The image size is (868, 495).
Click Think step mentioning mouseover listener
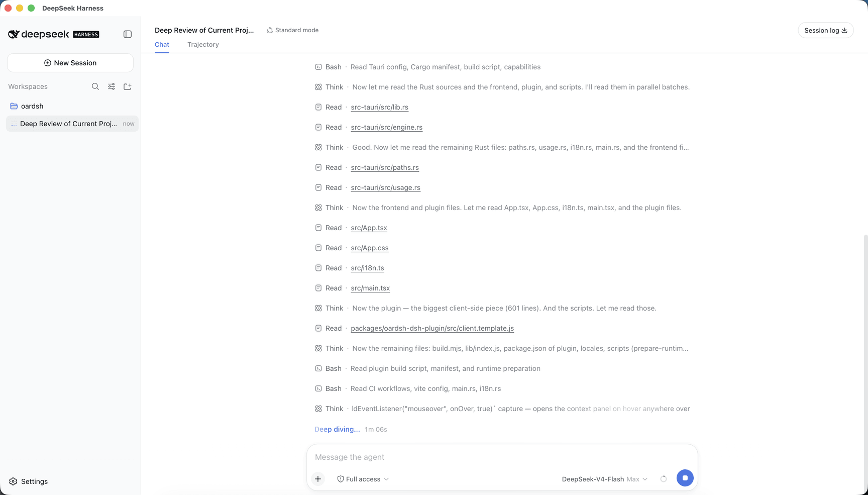(502, 409)
